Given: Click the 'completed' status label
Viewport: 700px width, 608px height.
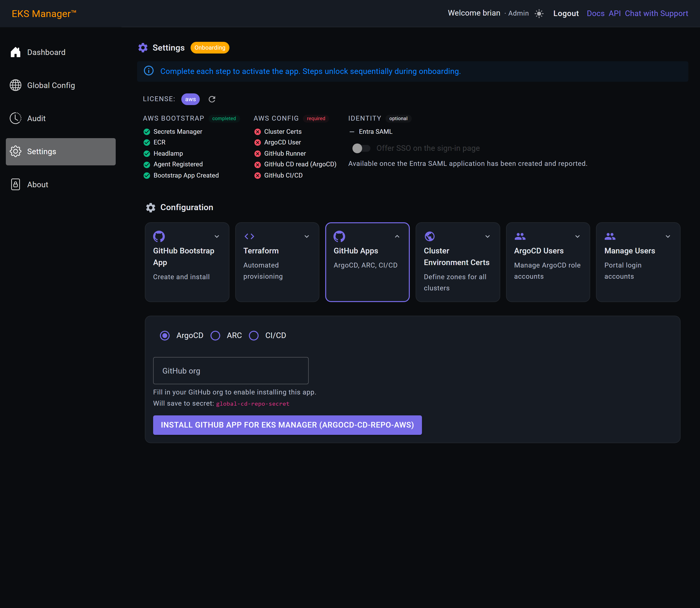Looking at the screenshot, I should click(x=224, y=118).
